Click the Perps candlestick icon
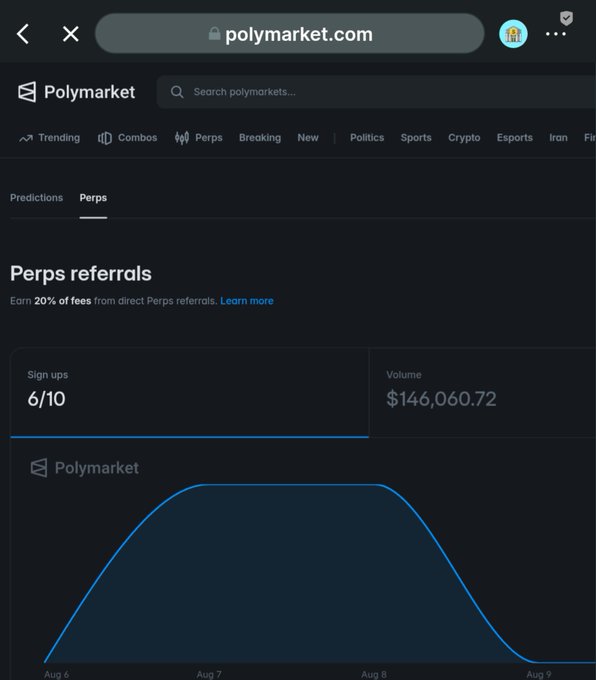The width and height of the screenshot is (596, 680). (x=182, y=138)
